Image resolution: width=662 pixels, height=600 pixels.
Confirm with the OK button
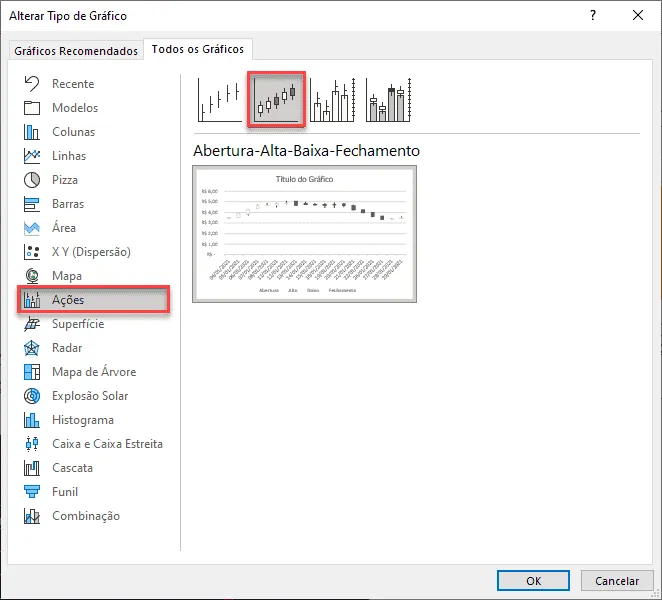click(x=533, y=581)
